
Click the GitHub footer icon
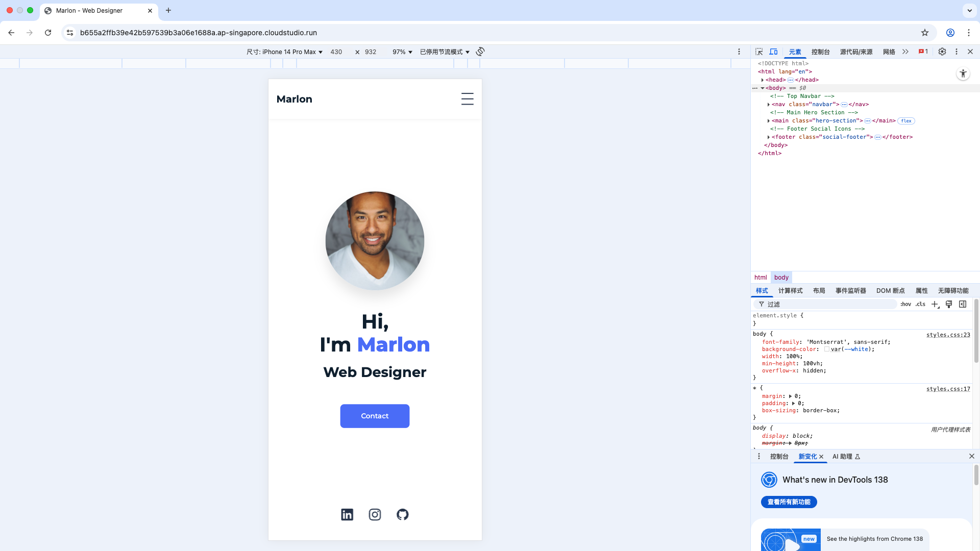(x=403, y=514)
